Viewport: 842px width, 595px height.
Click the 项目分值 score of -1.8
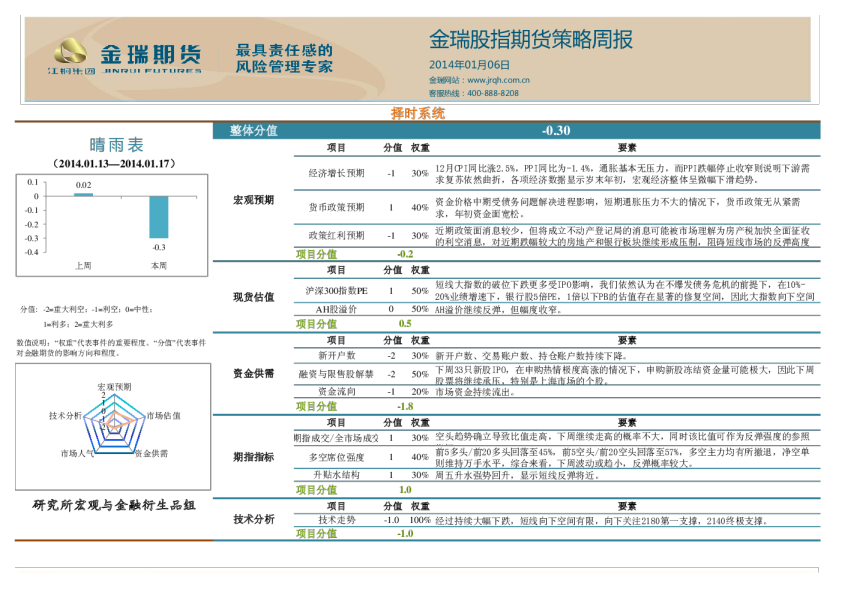pyautogui.click(x=405, y=407)
